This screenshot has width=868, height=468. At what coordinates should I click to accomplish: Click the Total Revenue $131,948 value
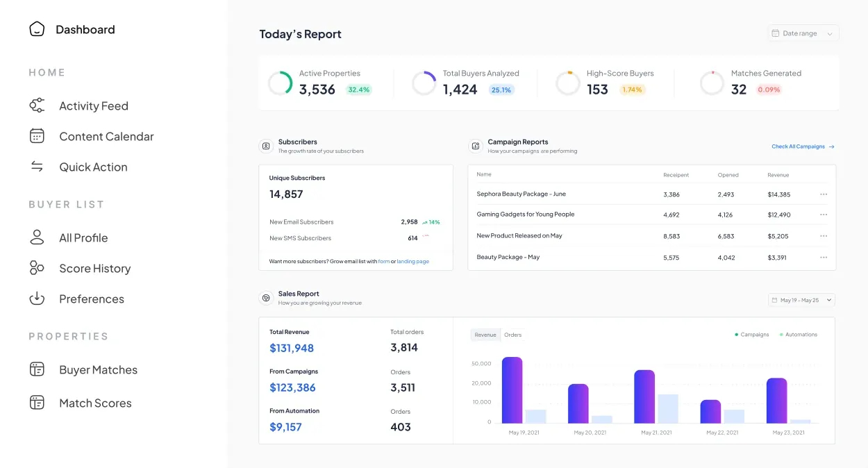292,348
